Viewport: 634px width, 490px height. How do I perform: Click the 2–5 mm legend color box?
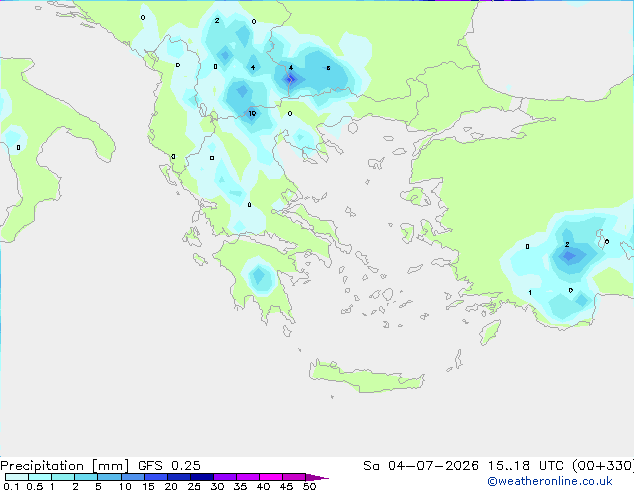coord(86,477)
